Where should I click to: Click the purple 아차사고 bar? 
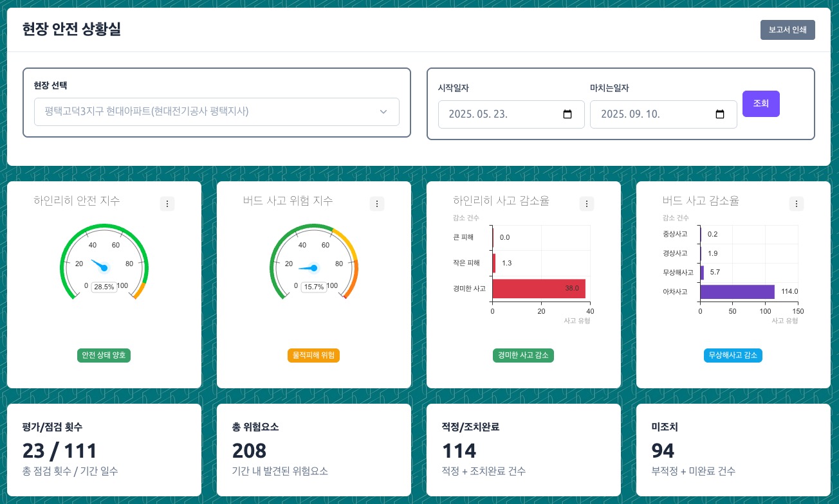[737, 292]
